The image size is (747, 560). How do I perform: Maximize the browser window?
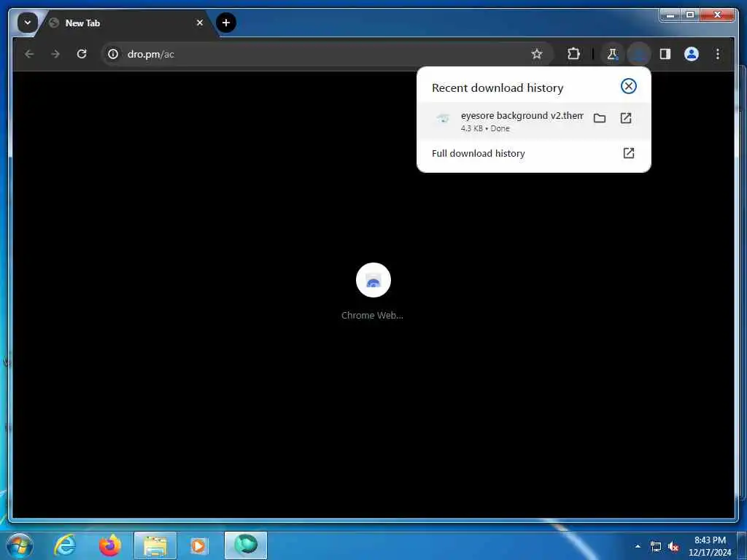point(690,15)
